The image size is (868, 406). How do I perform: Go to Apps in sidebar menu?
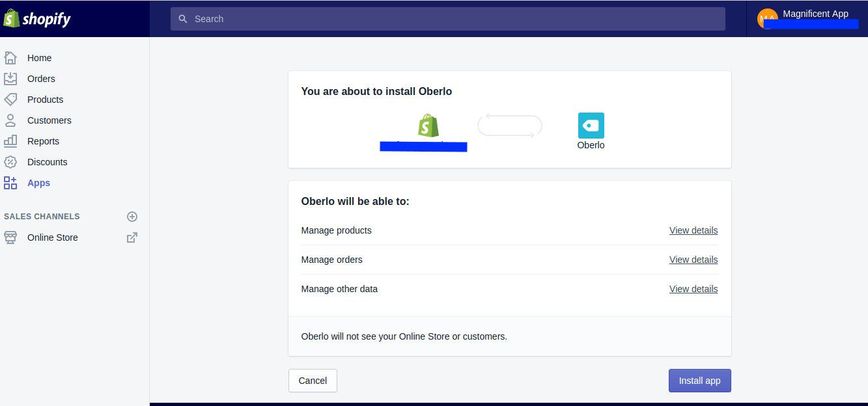[38, 183]
